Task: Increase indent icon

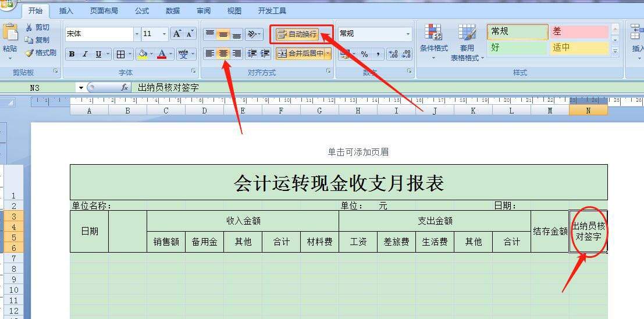Action: [x=265, y=54]
